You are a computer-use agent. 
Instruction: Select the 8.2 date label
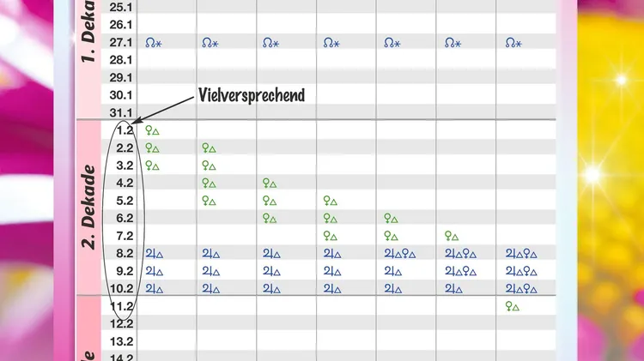click(125, 254)
